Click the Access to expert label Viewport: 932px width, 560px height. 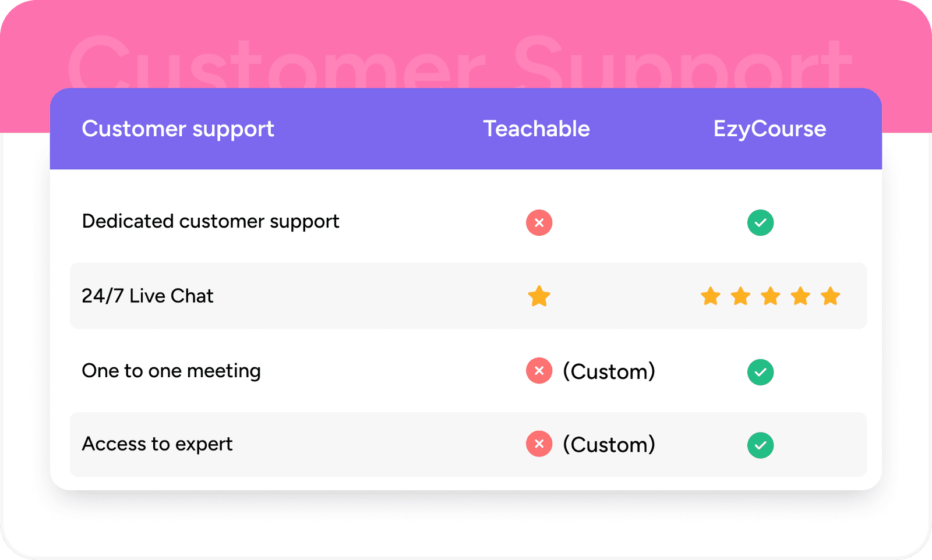tap(157, 444)
